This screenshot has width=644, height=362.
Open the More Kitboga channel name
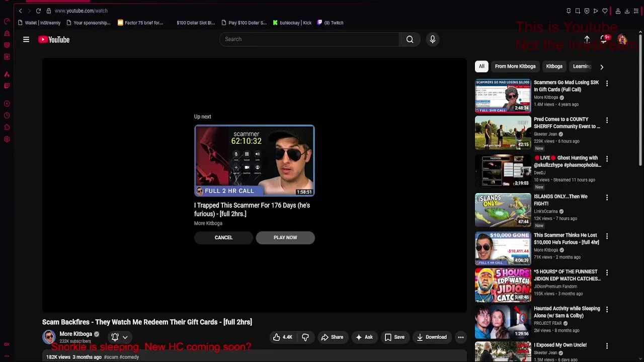(76, 334)
